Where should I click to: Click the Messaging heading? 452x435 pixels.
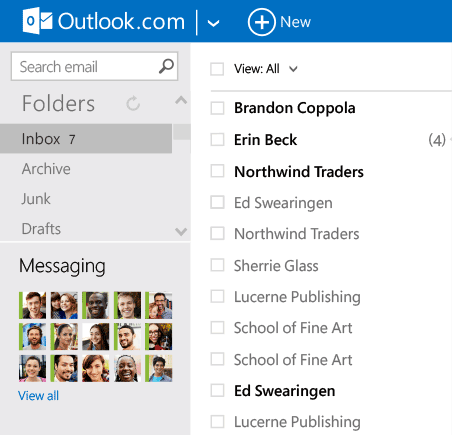coord(62,266)
